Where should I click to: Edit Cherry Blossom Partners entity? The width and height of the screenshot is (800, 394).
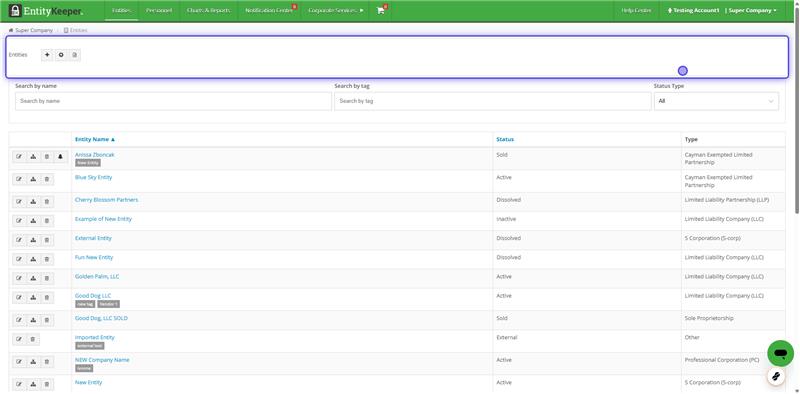(19, 202)
